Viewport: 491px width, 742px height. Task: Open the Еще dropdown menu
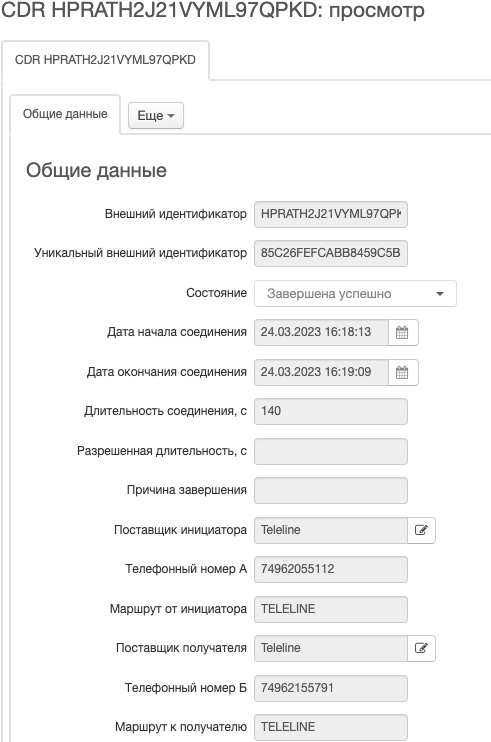[156, 115]
